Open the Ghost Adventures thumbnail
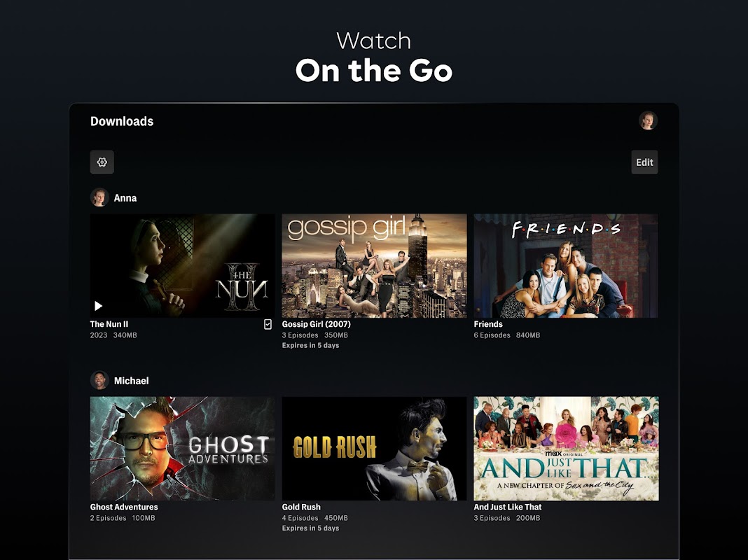 coord(182,449)
